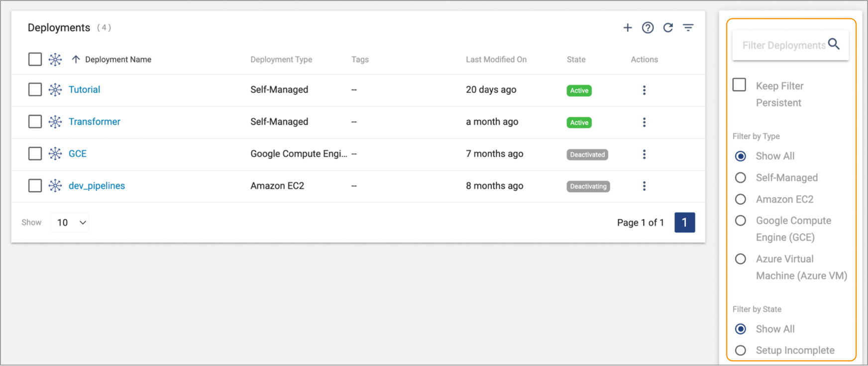The height and width of the screenshot is (366, 868).
Task: Click the Active badge in Tutorial row
Action: point(579,91)
